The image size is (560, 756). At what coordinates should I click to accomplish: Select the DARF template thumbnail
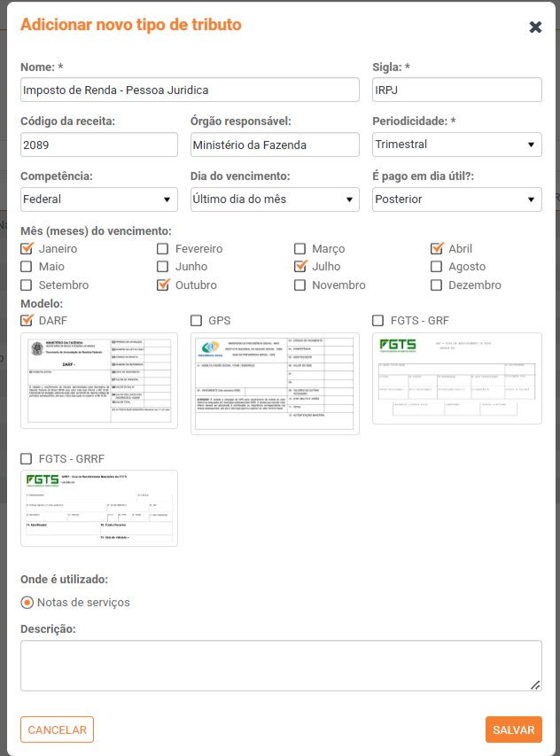pyautogui.click(x=99, y=381)
